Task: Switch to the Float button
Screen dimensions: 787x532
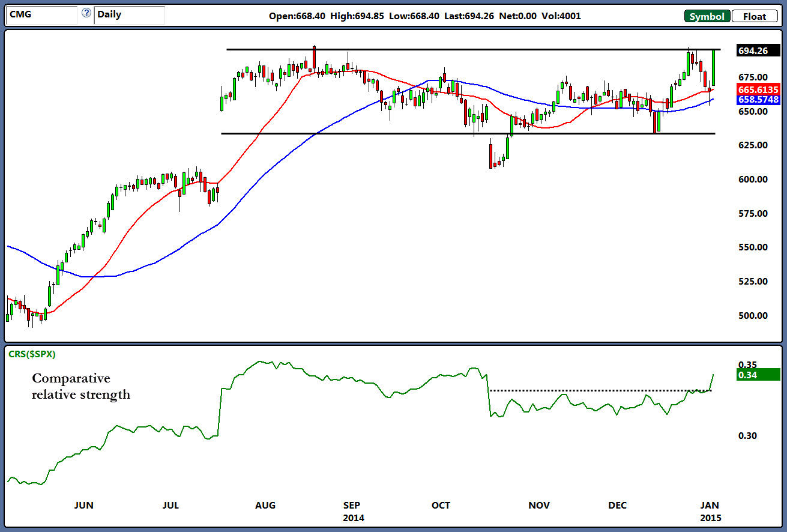Action: point(754,16)
